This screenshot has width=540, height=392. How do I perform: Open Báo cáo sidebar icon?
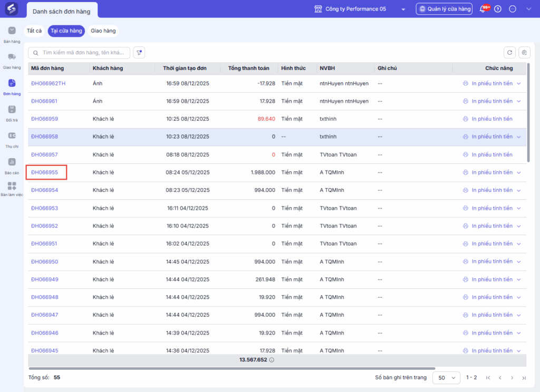point(12,165)
